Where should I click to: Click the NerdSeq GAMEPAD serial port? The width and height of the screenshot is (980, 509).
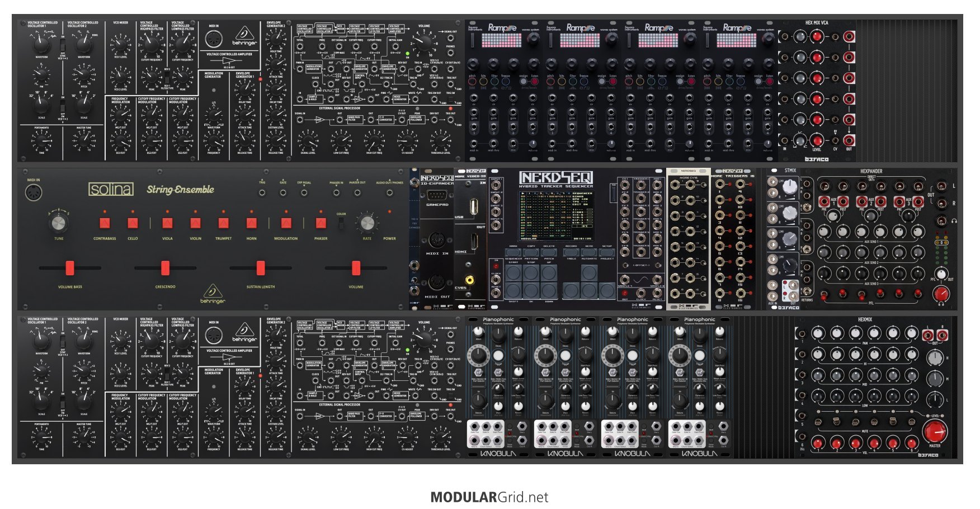click(x=437, y=195)
